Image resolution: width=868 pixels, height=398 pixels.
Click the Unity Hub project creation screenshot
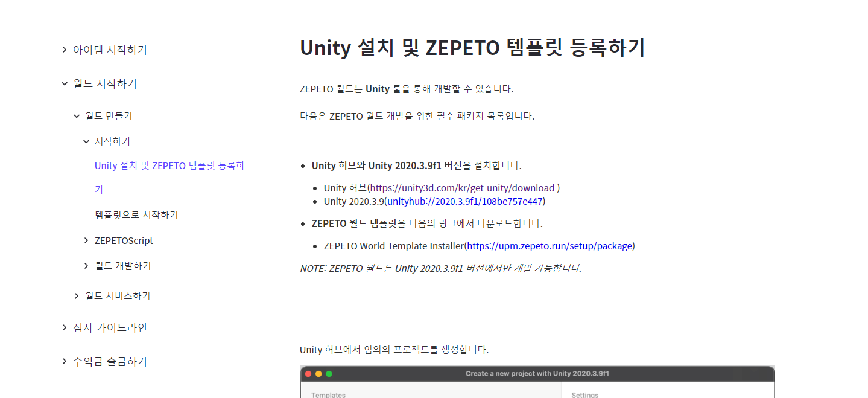[537, 382]
